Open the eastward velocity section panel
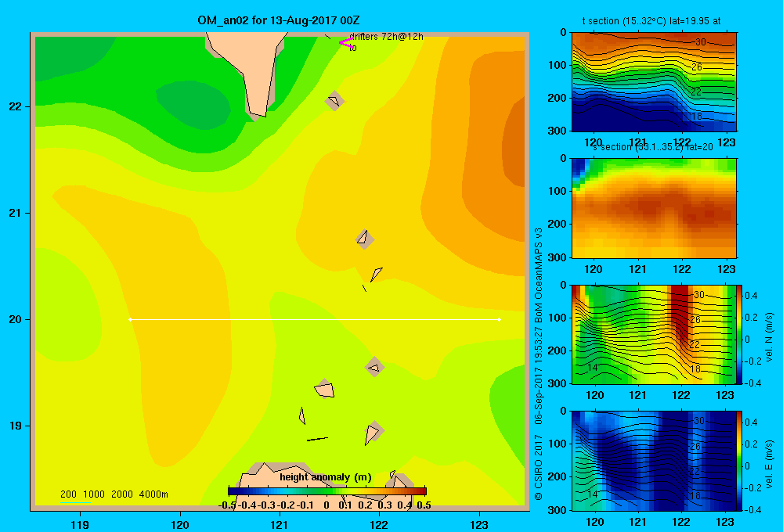This screenshot has width=783, height=532. tap(654, 460)
